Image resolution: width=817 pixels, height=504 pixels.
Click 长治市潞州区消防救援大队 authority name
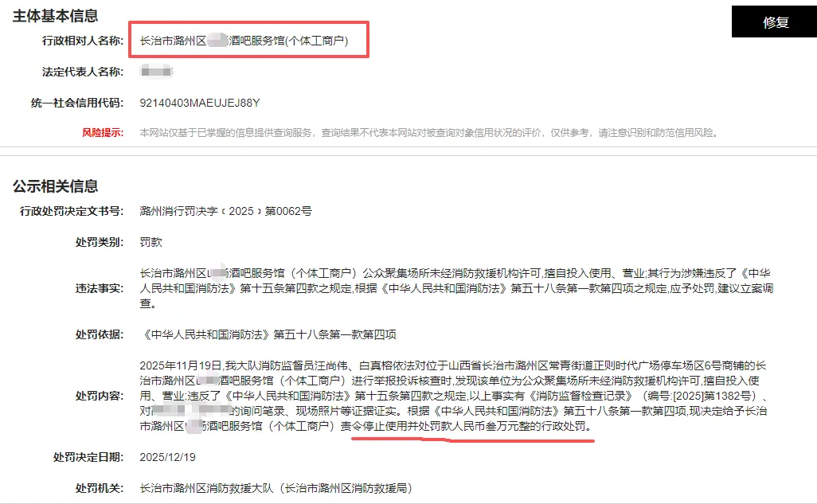click(206, 488)
